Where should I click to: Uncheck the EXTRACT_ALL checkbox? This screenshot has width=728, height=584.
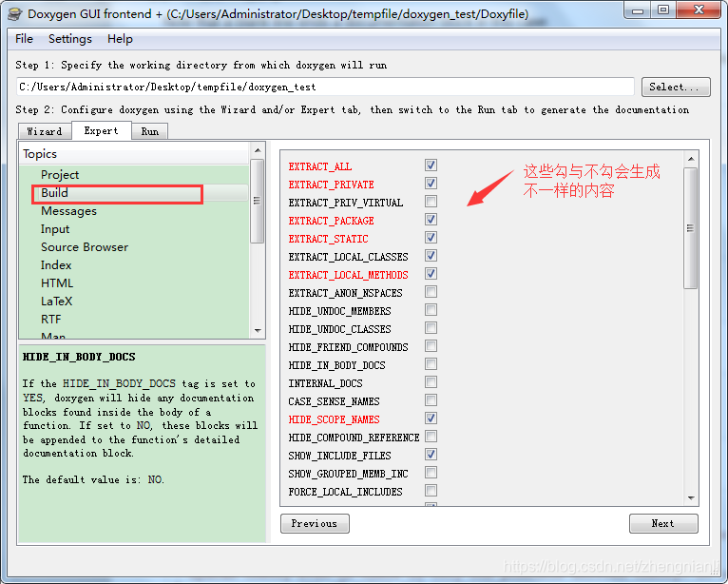click(431, 165)
